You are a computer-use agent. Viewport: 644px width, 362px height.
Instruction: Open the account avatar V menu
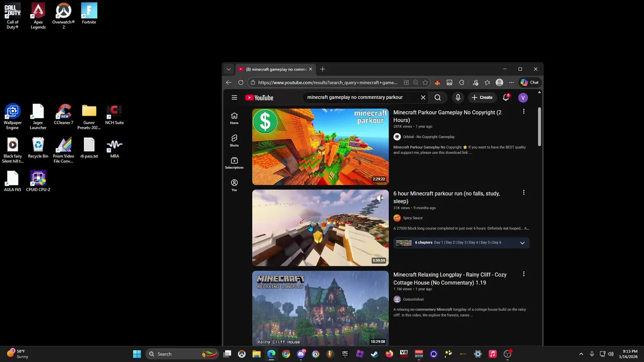click(x=523, y=98)
